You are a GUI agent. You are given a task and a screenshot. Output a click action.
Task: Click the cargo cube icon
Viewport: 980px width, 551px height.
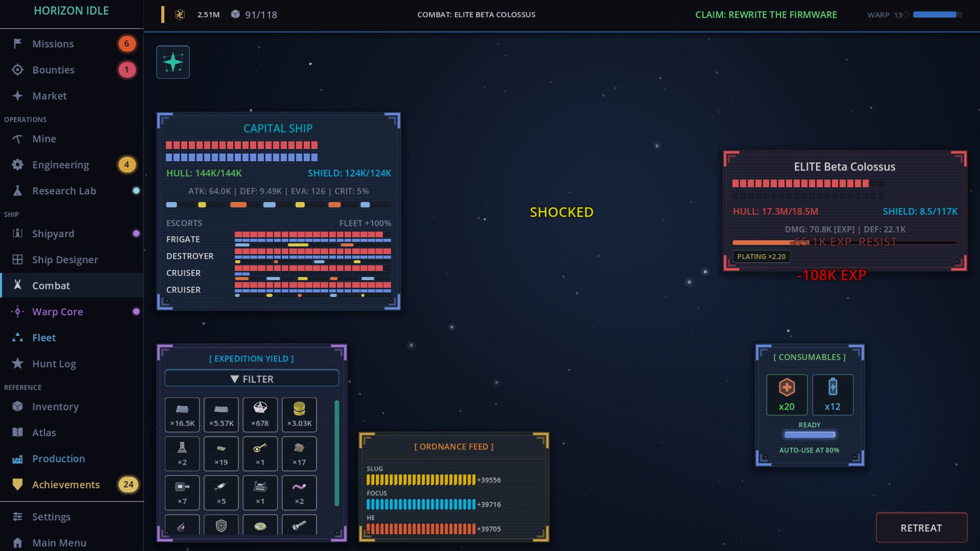click(235, 14)
